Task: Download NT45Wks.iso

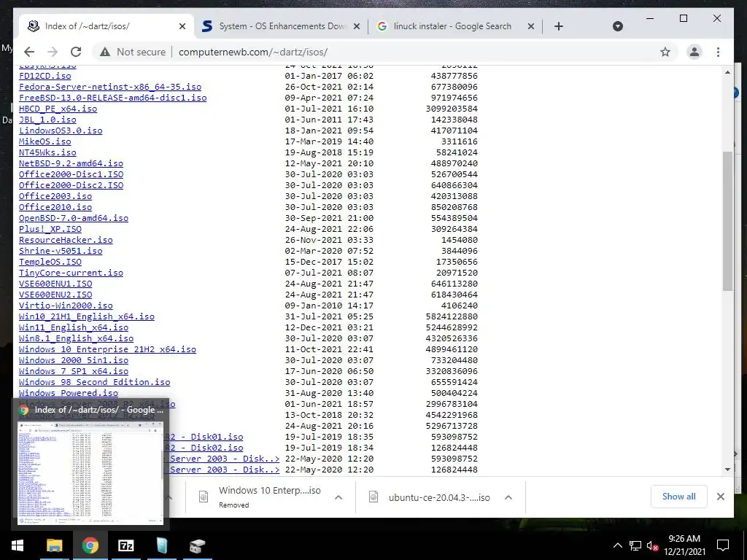Action: (47, 152)
